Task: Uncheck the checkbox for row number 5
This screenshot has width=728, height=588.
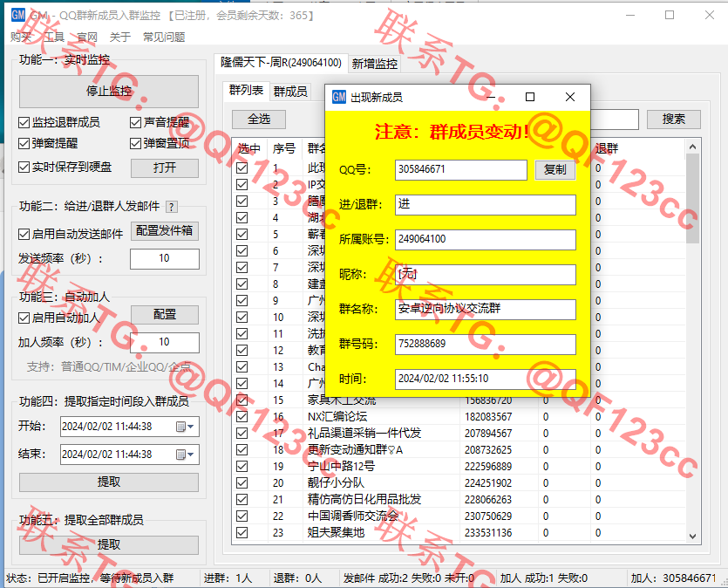Action: 242,235
